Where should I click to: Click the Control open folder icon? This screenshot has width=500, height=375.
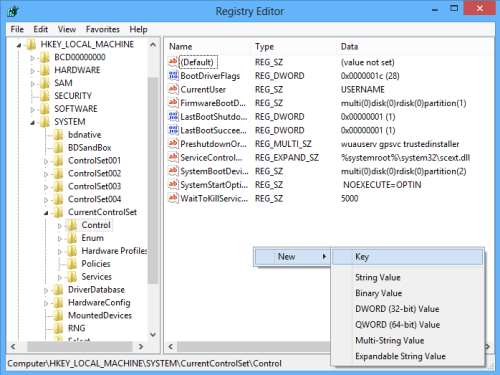click(x=72, y=225)
